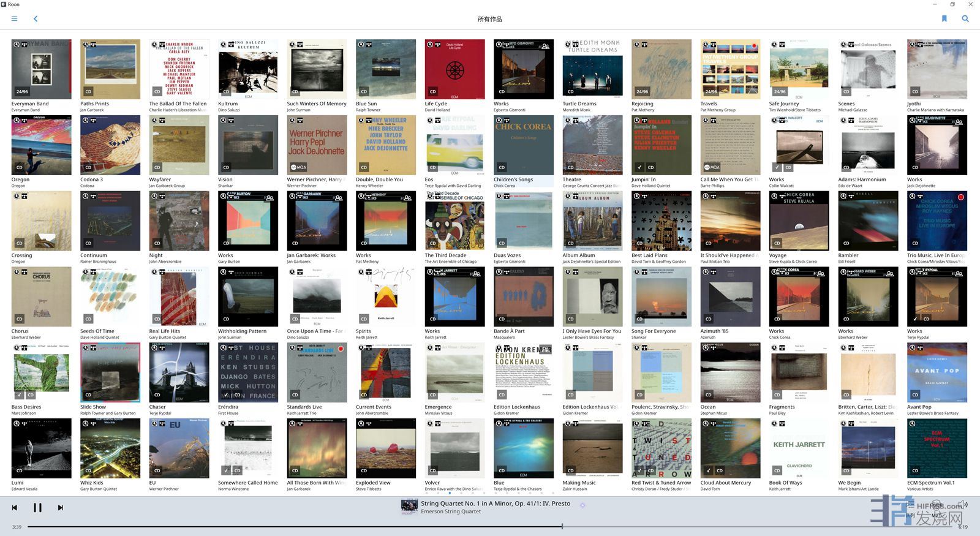
Task: Open the Emerson String Quartet artist link
Action: click(x=451, y=511)
